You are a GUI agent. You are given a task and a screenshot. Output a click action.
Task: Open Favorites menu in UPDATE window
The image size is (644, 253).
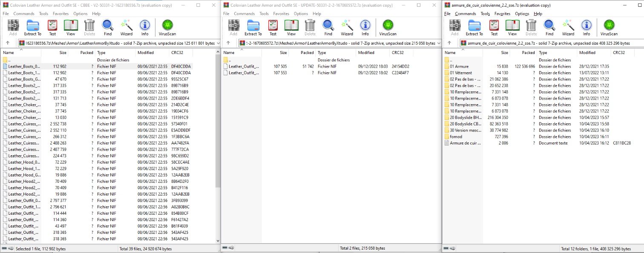click(x=281, y=14)
